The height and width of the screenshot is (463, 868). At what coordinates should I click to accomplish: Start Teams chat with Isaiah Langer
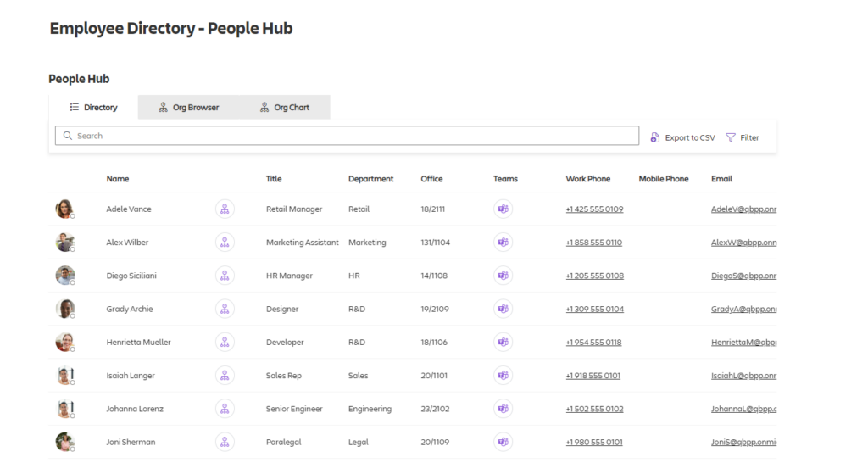(504, 375)
